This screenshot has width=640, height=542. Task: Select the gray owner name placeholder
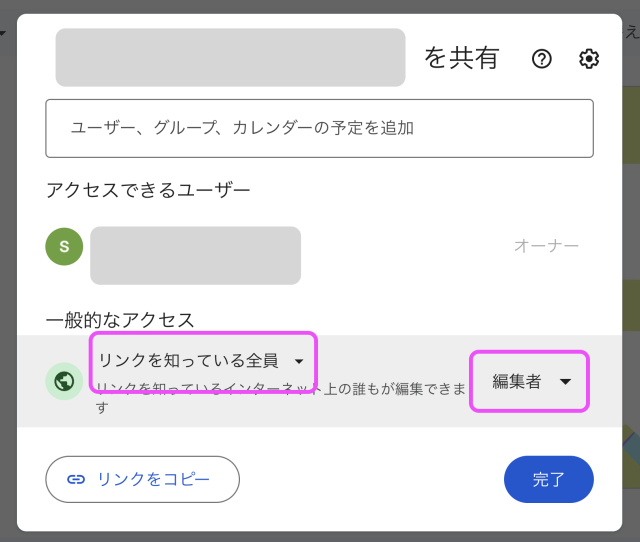coord(195,255)
